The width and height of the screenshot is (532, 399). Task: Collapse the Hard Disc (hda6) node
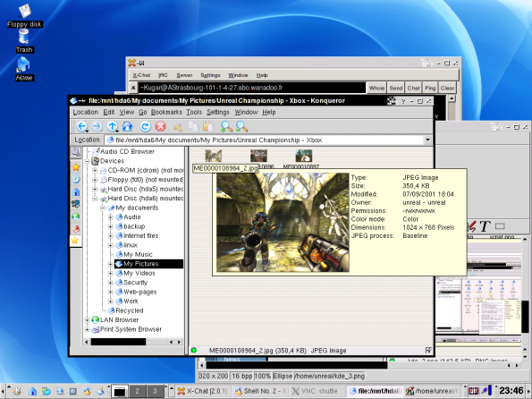[x=95, y=199]
